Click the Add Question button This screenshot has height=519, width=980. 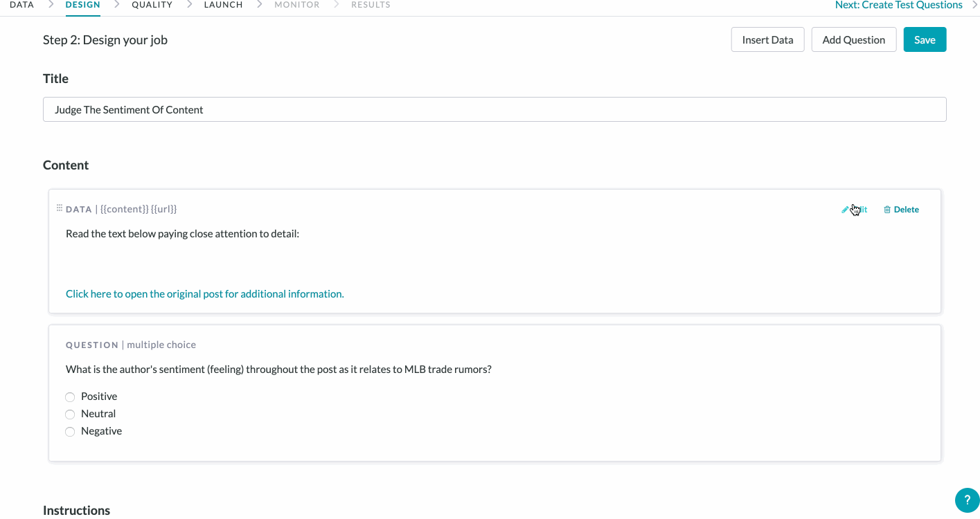(x=853, y=39)
